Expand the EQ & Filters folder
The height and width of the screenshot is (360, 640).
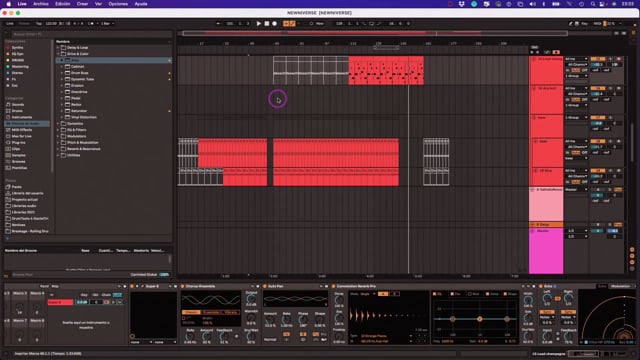pyautogui.click(x=58, y=130)
